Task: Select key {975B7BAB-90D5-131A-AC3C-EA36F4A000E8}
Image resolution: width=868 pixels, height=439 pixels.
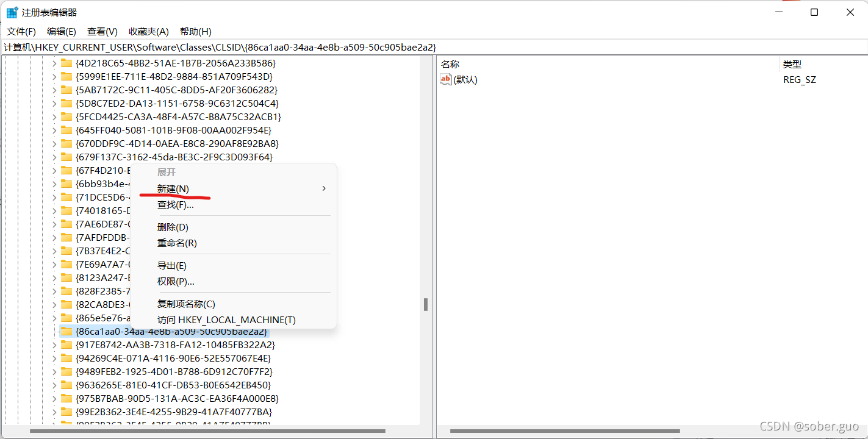Action: 177,398
